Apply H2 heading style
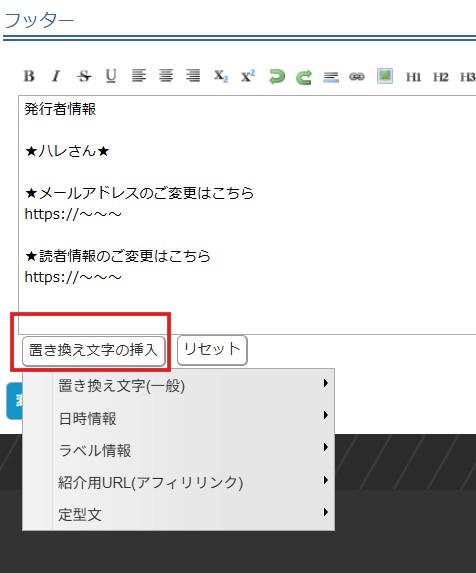476x573 pixels. pyautogui.click(x=441, y=77)
